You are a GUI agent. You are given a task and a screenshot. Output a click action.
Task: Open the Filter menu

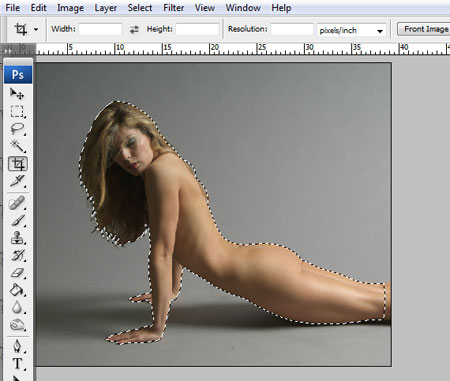(173, 8)
